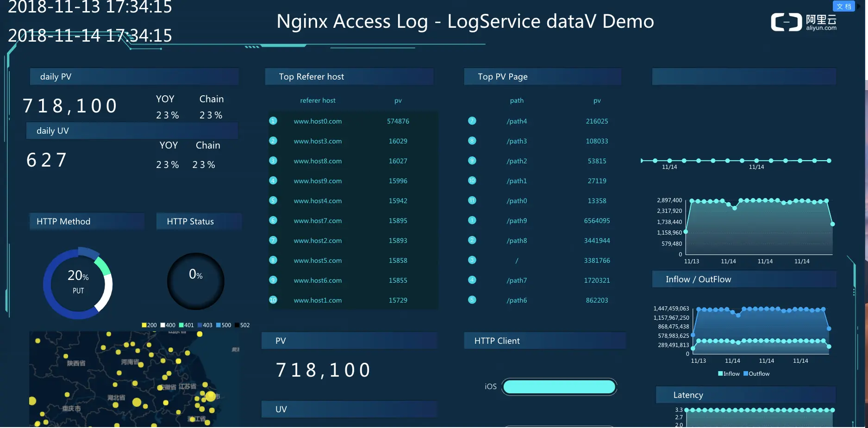Click rank badge beside www.host9.com
This screenshot has width=868, height=428.
(273, 180)
